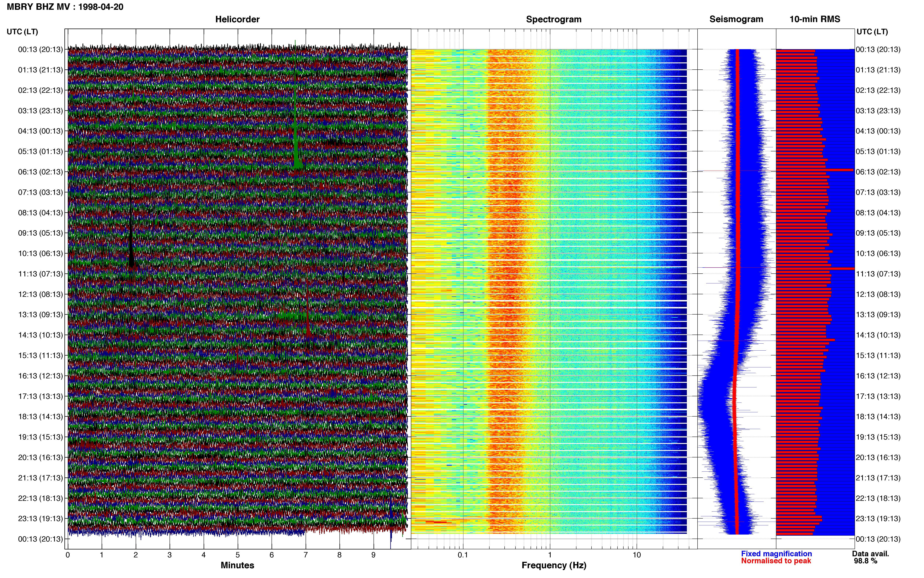Screen dimensions: 924x578
Task: Click the 6 tick on the Minutes axis
Action: tap(272, 555)
